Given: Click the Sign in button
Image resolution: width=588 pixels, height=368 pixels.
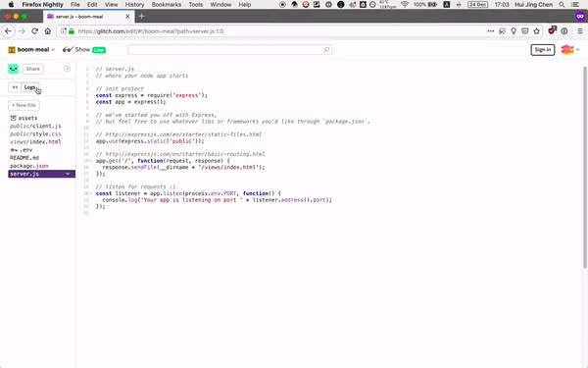Looking at the screenshot, I should 543,50.
